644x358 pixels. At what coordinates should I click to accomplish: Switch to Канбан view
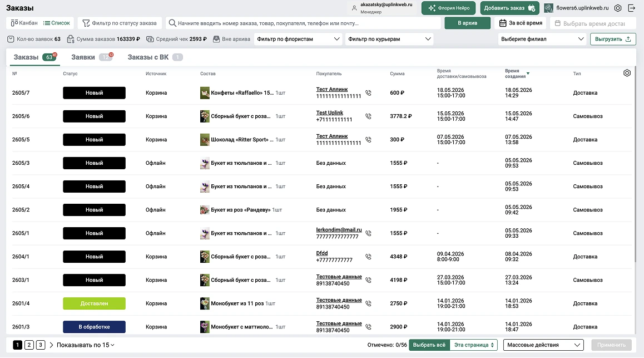(24, 23)
